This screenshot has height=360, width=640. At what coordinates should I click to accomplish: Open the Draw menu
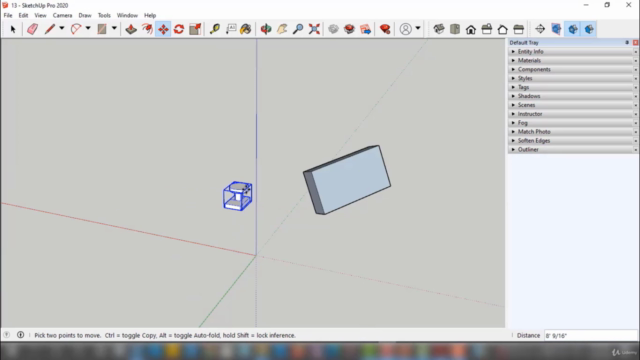85,16
